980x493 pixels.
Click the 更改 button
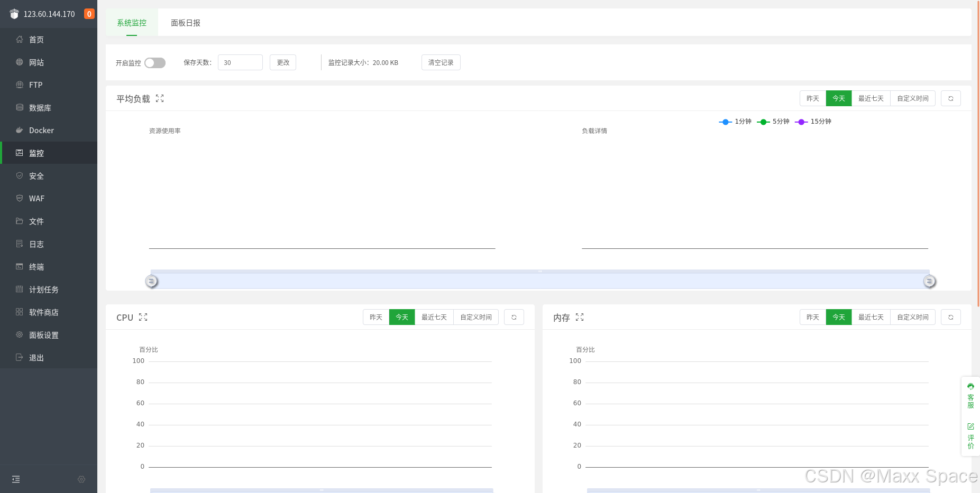tap(283, 62)
